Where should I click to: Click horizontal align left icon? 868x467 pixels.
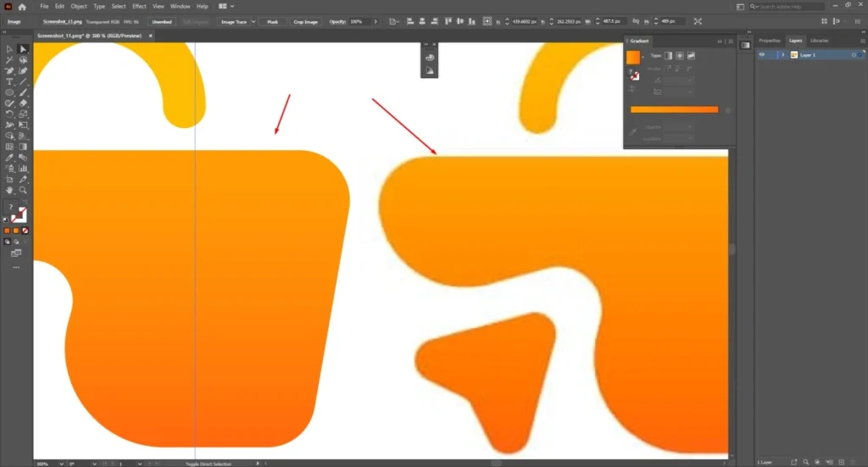click(410, 21)
